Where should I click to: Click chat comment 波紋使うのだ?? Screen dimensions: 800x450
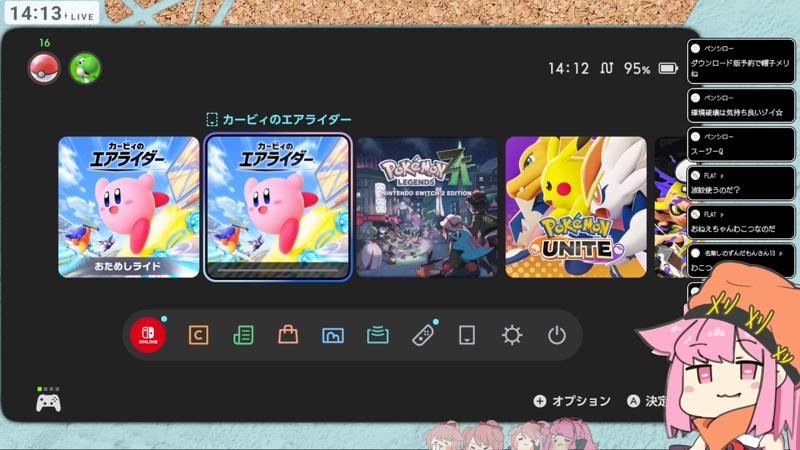740,183
